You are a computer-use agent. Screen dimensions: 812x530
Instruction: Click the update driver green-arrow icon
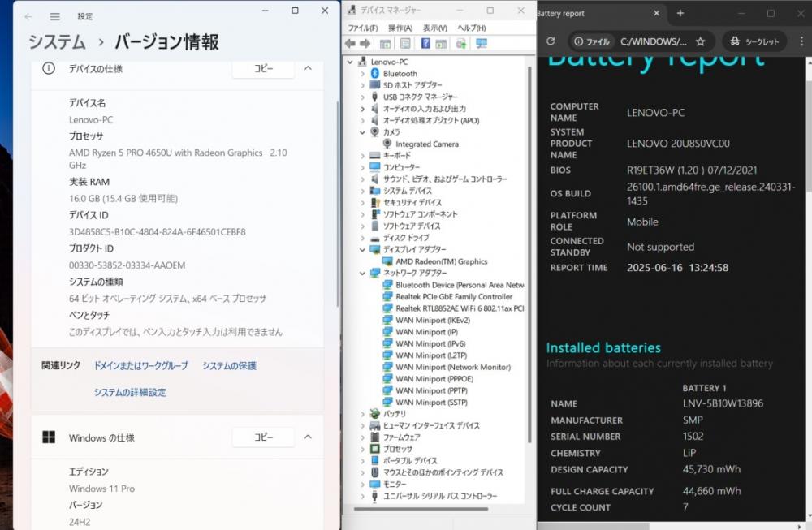tap(461, 44)
